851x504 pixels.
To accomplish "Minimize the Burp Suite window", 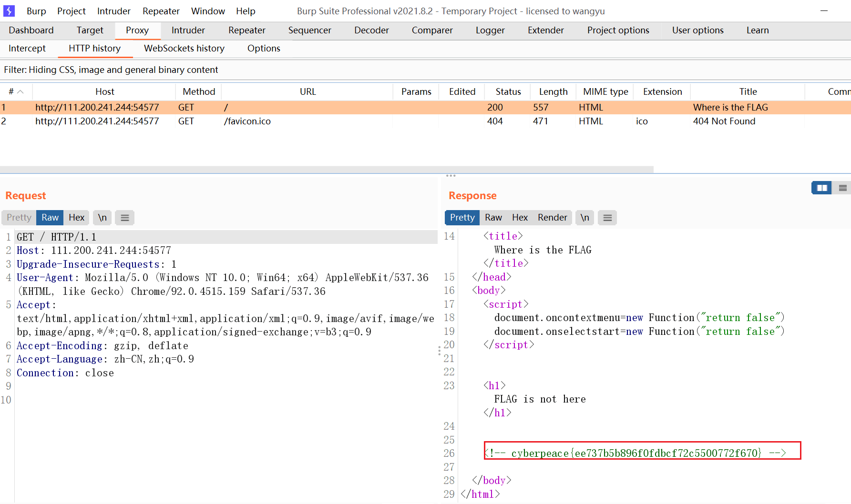I will (x=824, y=10).
